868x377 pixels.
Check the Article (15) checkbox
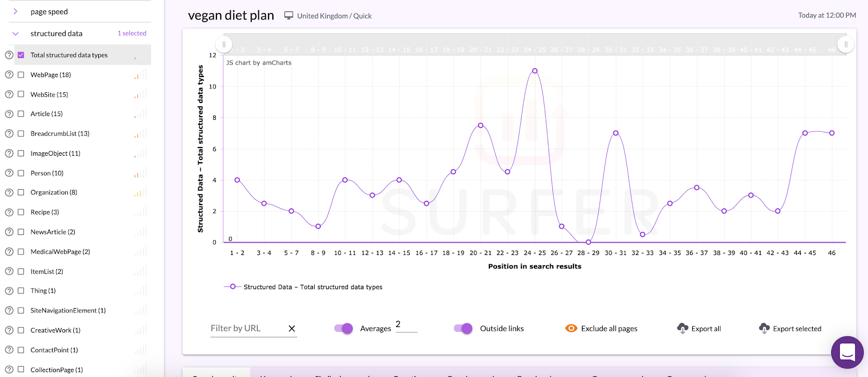click(21, 114)
